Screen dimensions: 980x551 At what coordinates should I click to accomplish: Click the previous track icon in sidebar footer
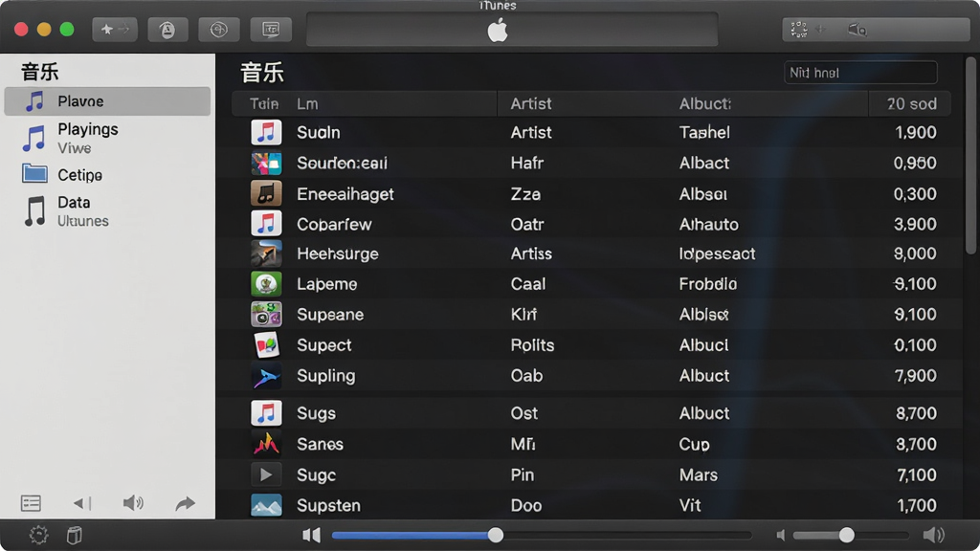point(82,503)
